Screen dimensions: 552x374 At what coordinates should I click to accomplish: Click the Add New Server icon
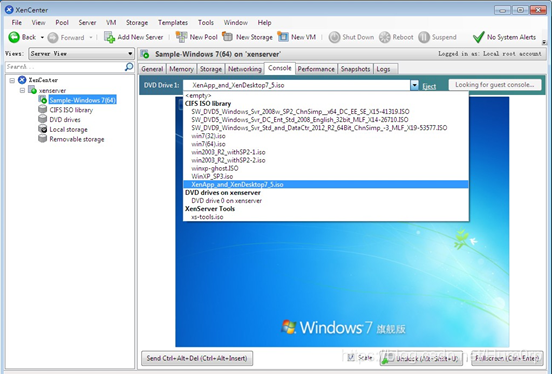(x=109, y=37)
